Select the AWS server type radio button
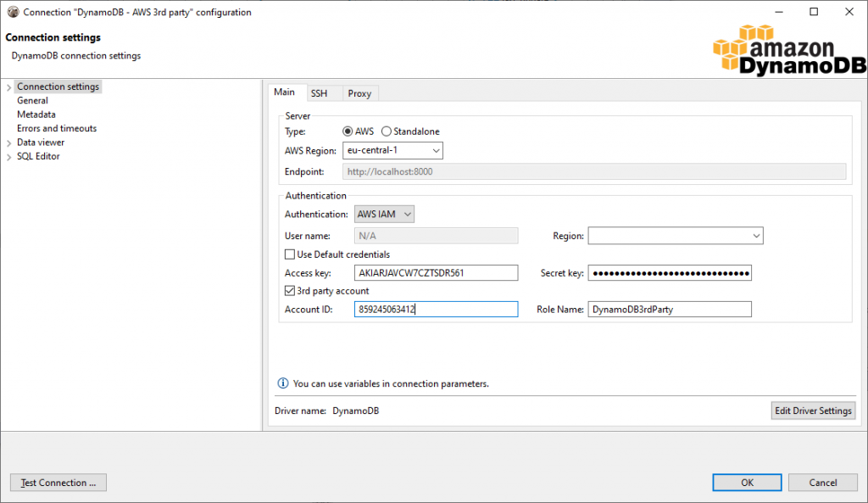 pos(348,131)
